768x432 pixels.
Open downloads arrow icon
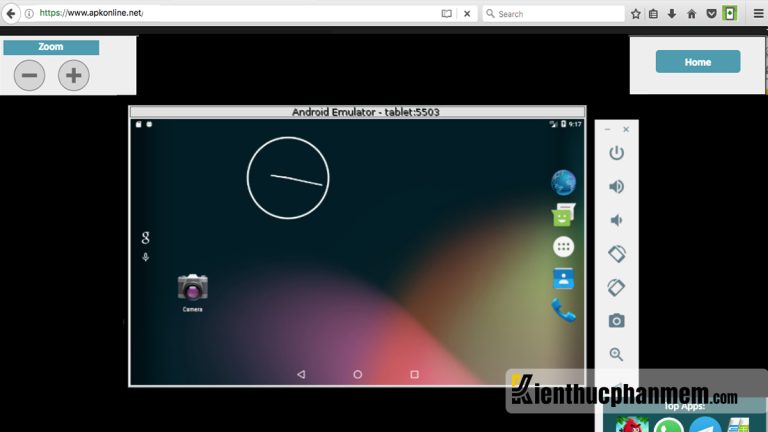coord(672,14)
